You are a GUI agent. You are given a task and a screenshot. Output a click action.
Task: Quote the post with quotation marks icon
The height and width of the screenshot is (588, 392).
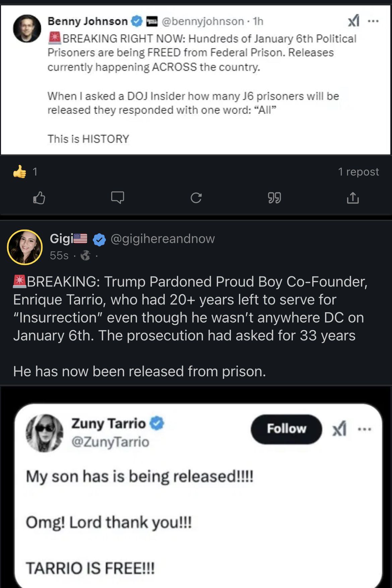tap(274, 198)
